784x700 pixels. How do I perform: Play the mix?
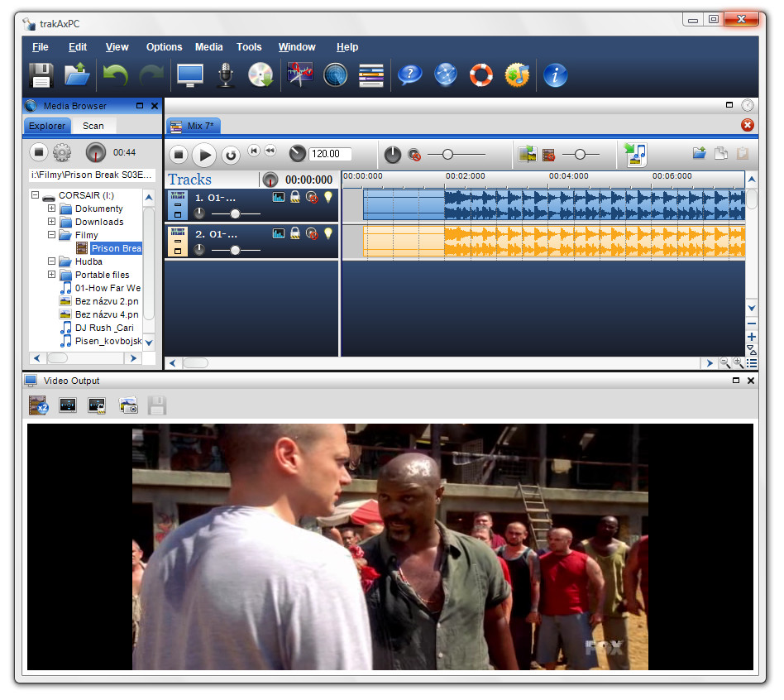pyautogui.click(x=204, y=155)
